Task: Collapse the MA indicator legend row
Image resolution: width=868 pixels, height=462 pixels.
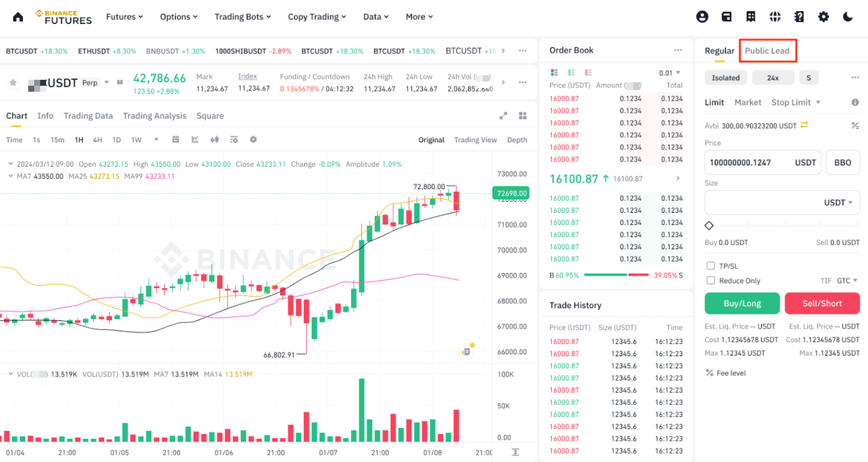Action: [x=10, y=176]
